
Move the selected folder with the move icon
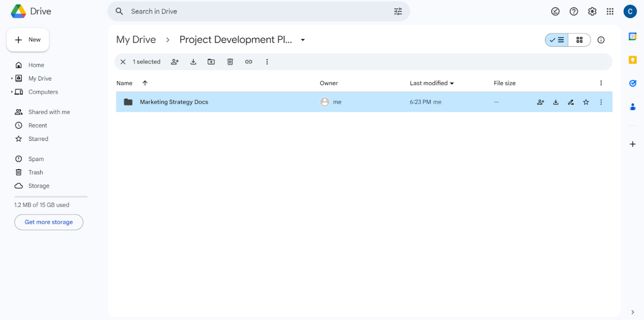coord(211,62)
